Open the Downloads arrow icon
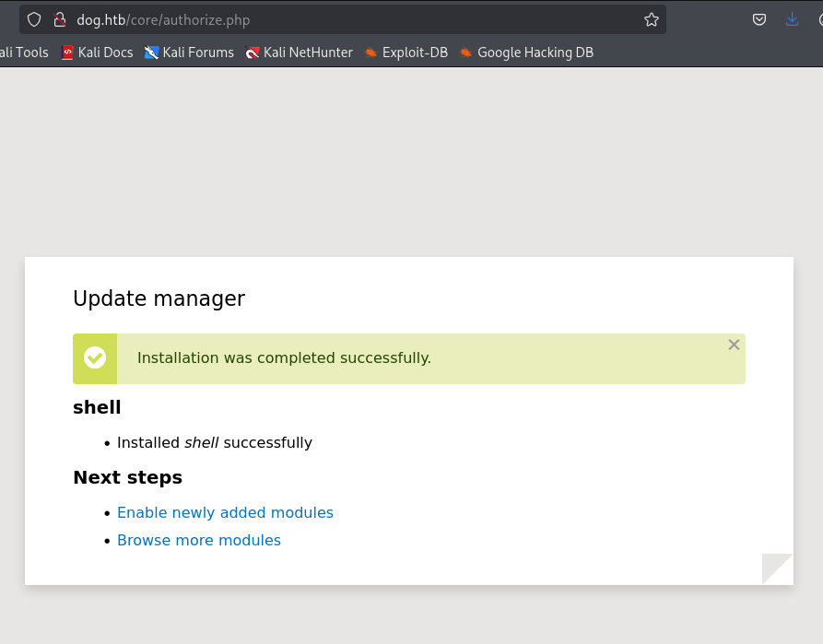The image size is (823, 644). (792, 20)
